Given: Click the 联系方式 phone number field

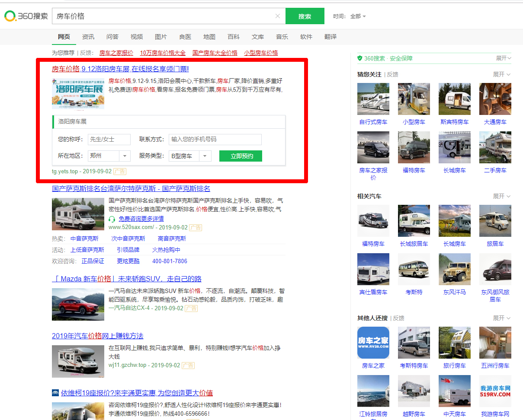Looking at the screenshot, I should 215,140.
